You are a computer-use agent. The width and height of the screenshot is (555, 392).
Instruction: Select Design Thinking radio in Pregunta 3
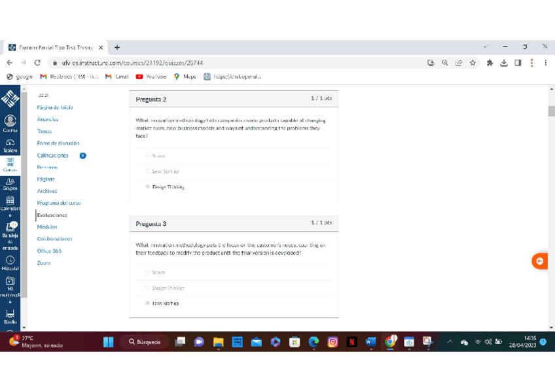click(x=148, y=288)
